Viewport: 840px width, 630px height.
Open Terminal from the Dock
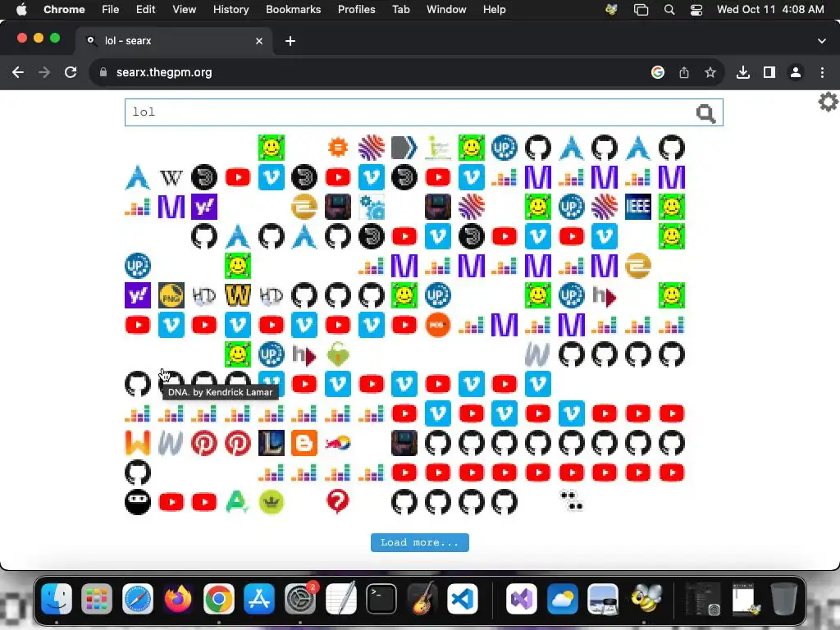(381, 598)
